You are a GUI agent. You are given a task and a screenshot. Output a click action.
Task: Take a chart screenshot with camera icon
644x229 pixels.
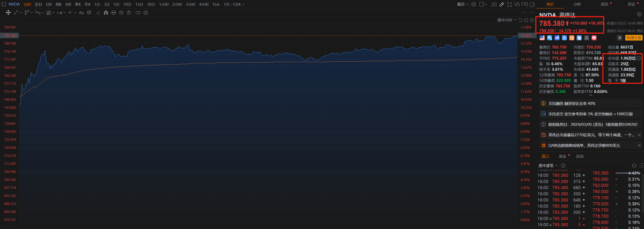pyautogui.click(x=494, y=4)
